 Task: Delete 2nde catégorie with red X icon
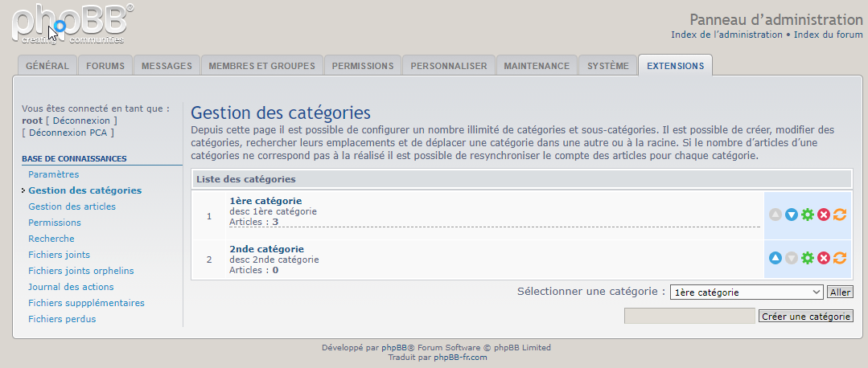(824, 258)
